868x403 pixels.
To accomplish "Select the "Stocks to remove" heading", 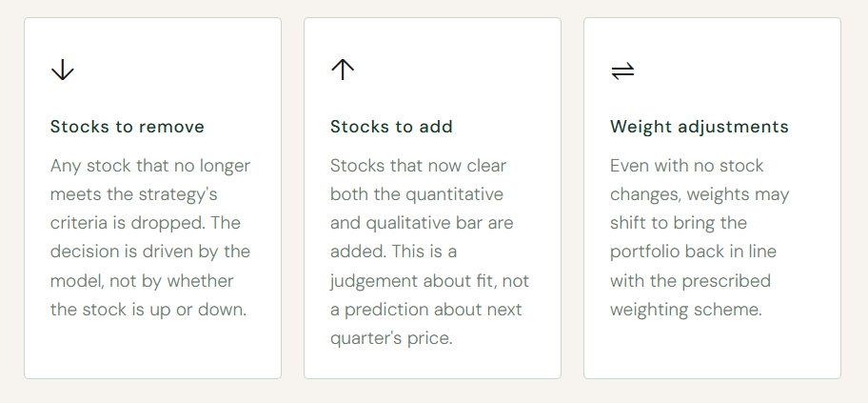I will pyautogui.click(x=127, y=127).
